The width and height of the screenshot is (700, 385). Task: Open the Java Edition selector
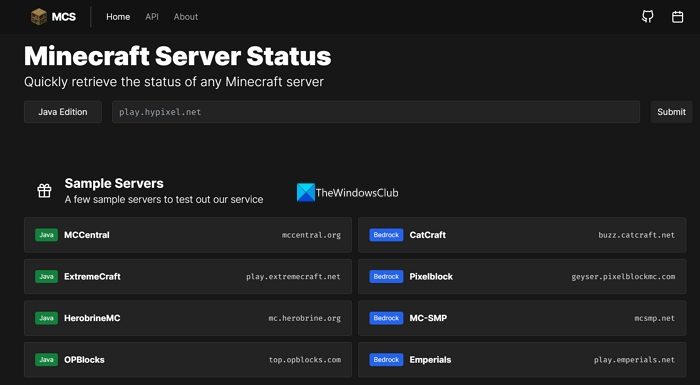point(63,112)
